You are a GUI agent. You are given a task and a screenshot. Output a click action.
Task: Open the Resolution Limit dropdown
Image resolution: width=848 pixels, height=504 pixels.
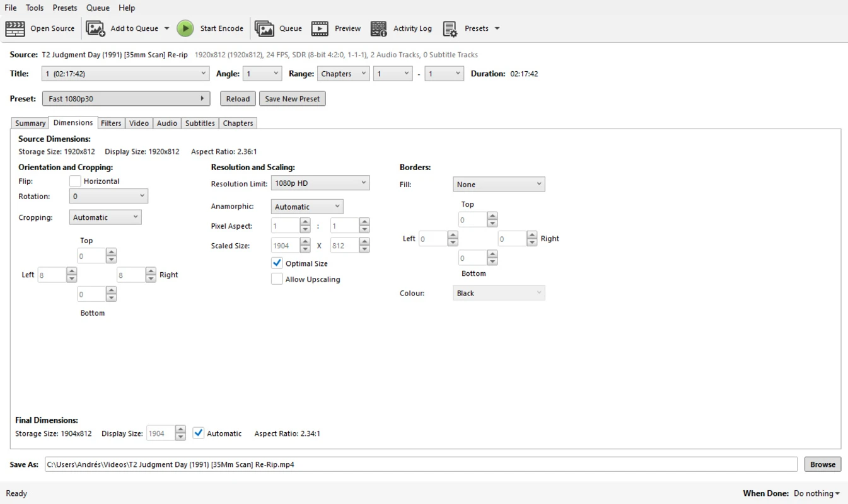(320, 183)
